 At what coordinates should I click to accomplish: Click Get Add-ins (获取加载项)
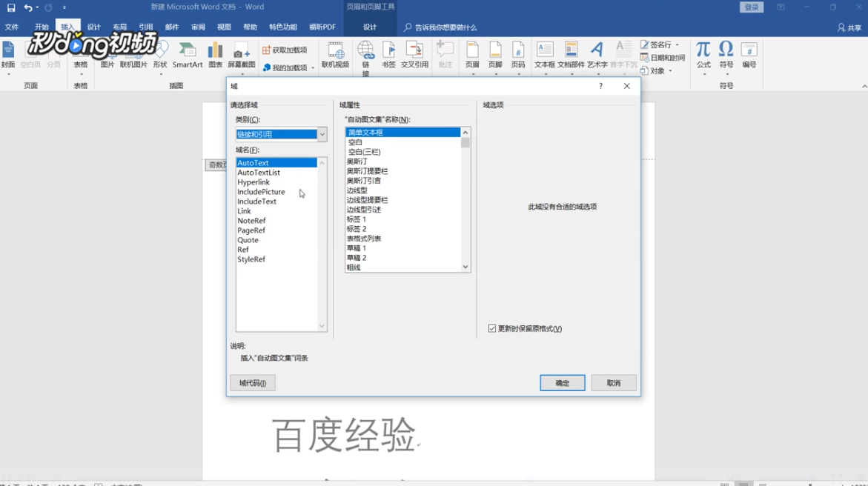tap(285, 50)
